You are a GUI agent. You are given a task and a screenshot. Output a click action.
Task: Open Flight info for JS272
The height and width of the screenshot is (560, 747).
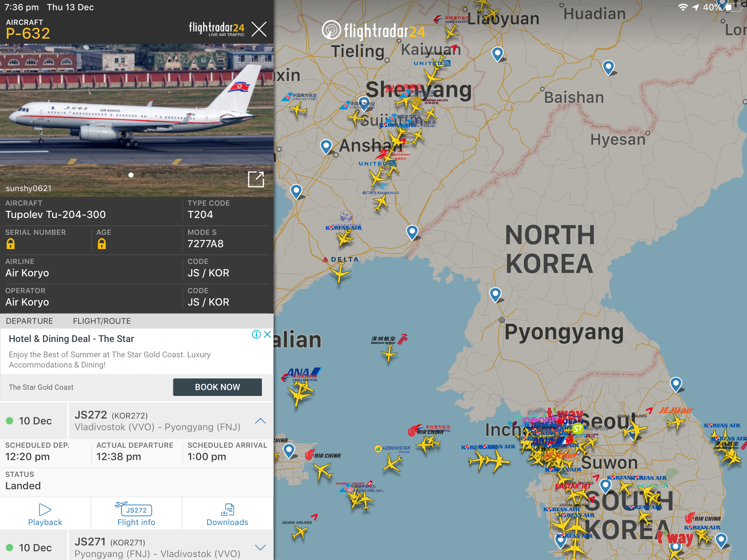(x=136, y=514)
